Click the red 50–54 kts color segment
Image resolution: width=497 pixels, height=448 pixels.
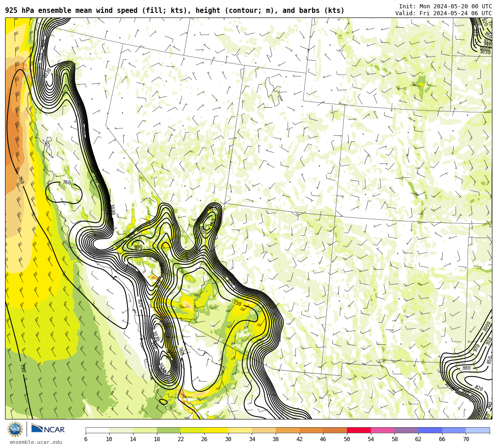pyautogui.click(x=359, y=430)
